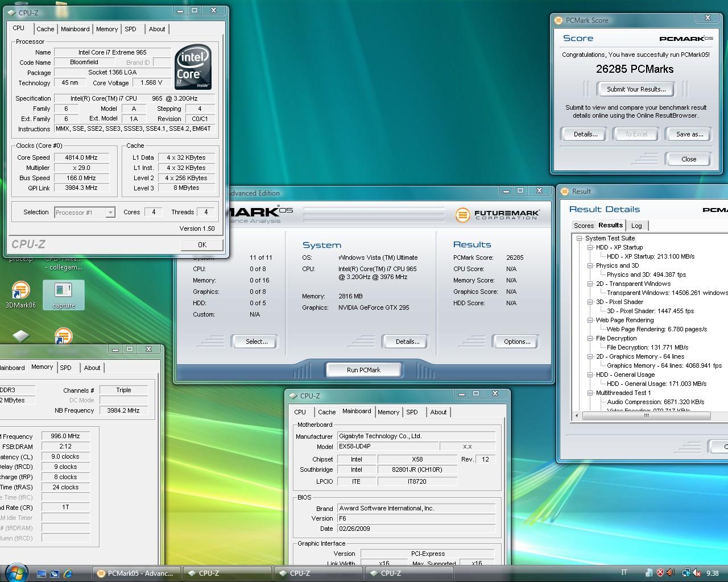
Task: Click OK in the CPU-Z CPU window
Action: [x=202, y=244]
